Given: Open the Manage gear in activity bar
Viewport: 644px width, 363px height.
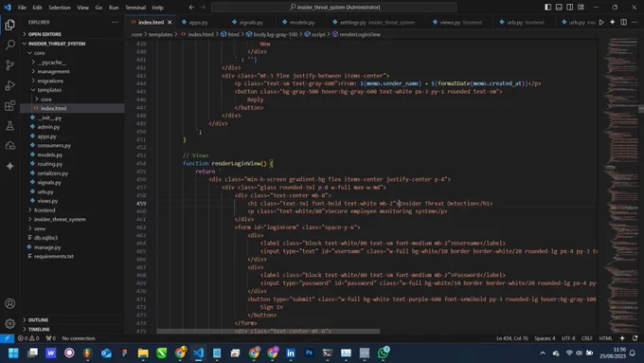Looking at the screenshot, I should coord(9,323).
